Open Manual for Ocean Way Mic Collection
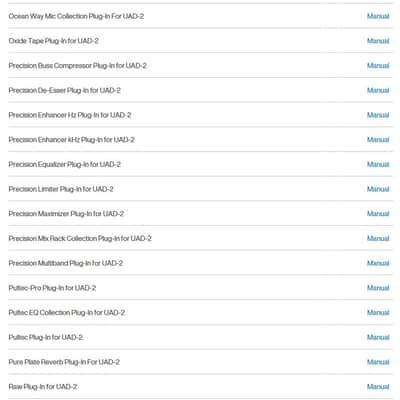The height and width of the screenshot is (400, 400). click(x=378, y=16)
